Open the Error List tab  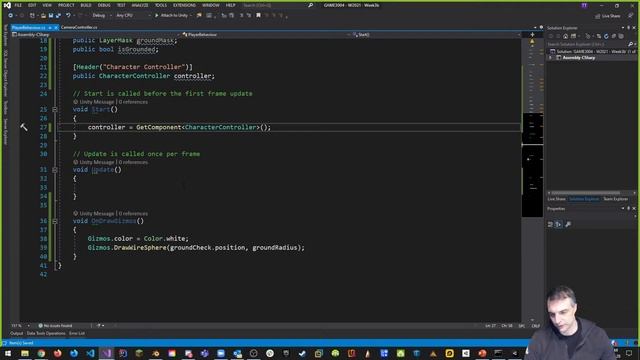pyautogui.click(x=77, y=333)
